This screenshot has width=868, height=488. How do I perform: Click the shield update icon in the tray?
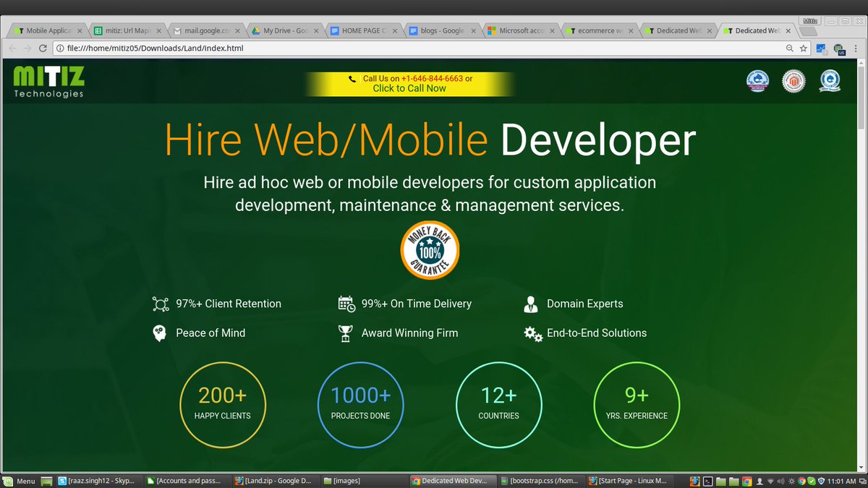click(822, 481)
